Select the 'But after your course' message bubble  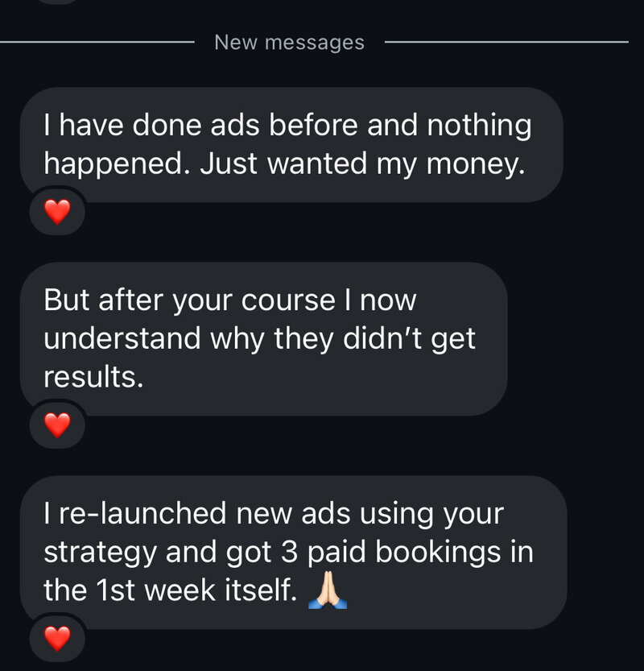(x=264, y=339)
